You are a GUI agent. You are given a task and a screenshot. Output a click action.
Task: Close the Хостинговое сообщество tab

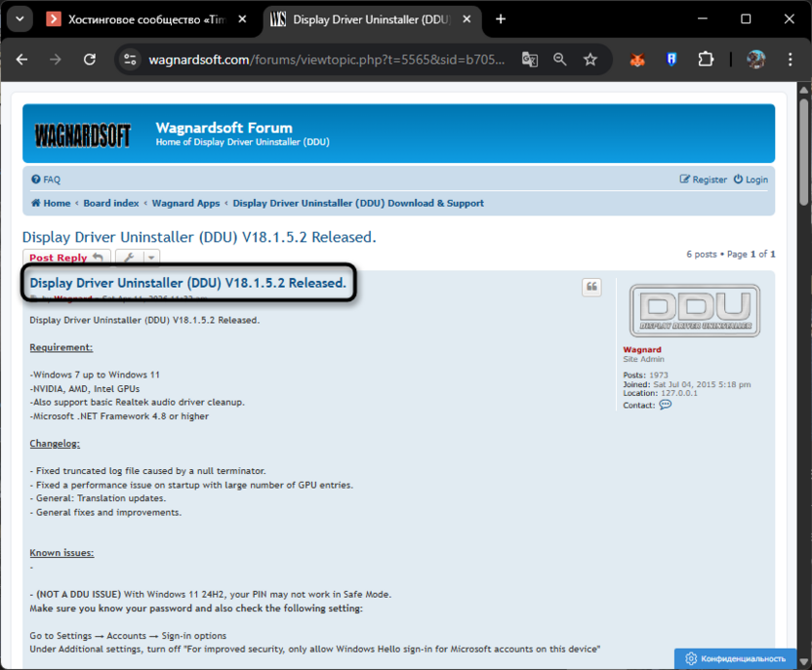pyautogui.click(x=242, y=20)
